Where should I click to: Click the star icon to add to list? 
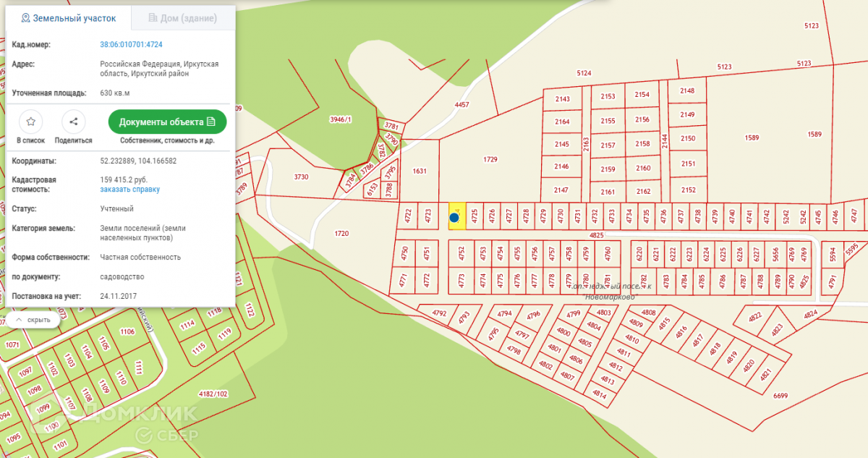[30, 122]
